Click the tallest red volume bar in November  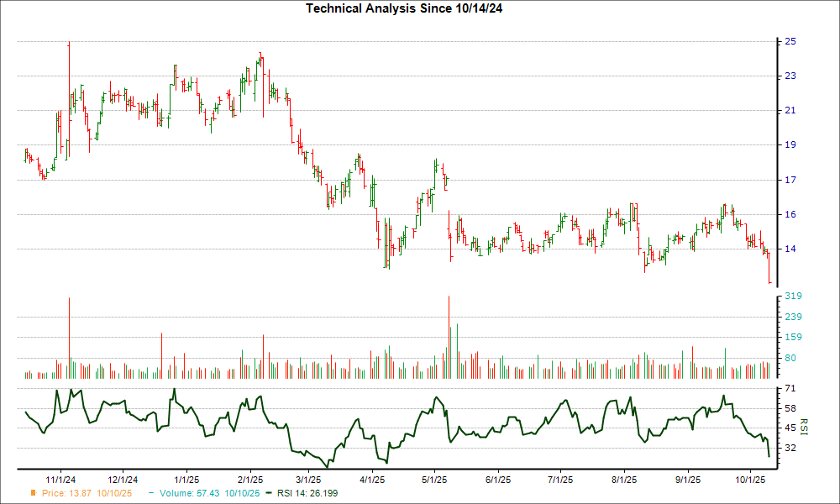tap(69, 336)
